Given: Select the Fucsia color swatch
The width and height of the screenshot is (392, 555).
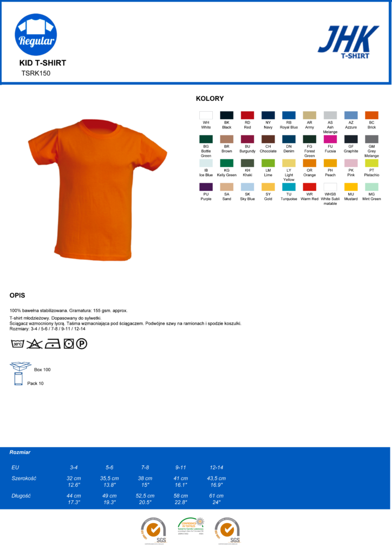Looking at the screenshot, I should pyautogui.click(x=330, y=139).
